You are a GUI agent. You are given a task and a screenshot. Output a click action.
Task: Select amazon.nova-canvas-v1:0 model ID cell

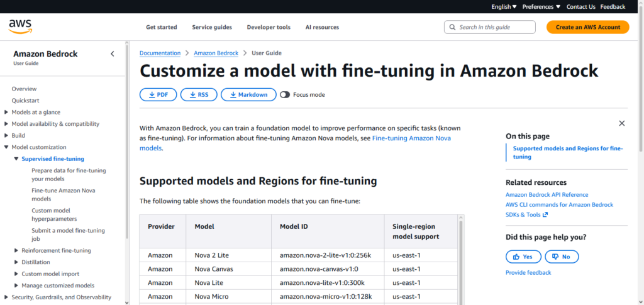[x=328, y=269]
